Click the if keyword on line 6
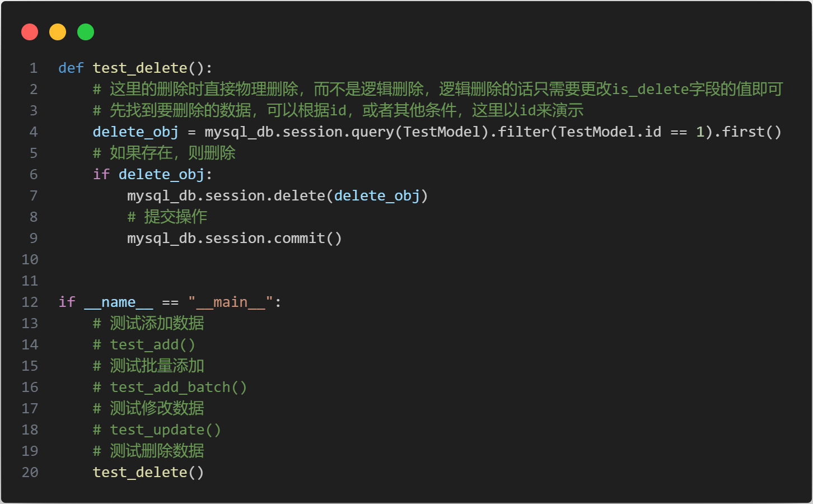813x504 pixels. (x=101, y=175)
